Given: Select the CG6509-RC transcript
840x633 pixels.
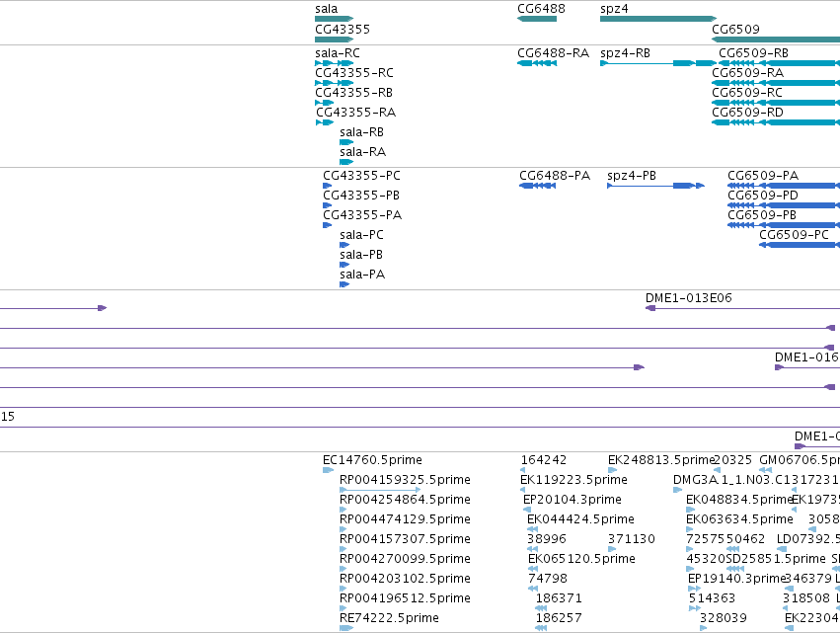Looking at the screenshot, I should click(776, 103).
